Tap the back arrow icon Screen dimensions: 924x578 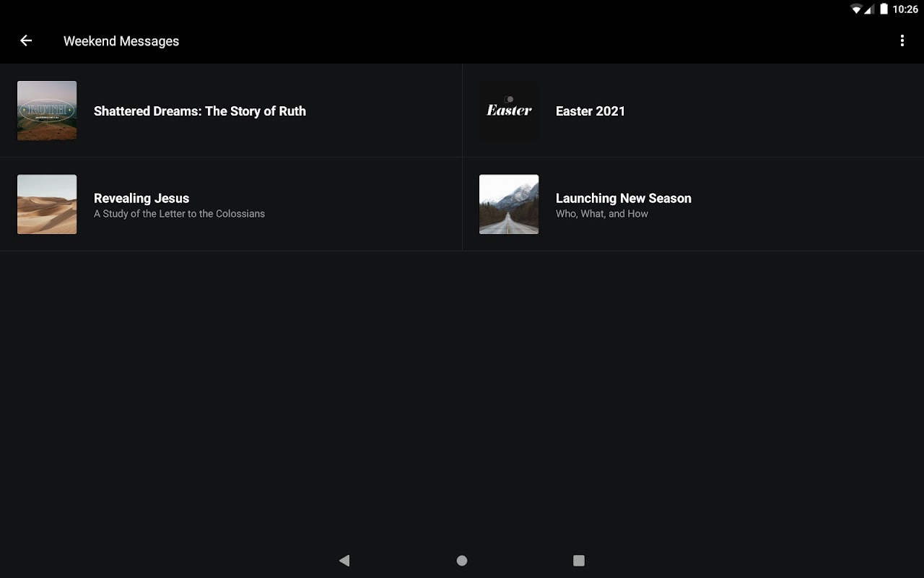[x=26, y=41]
